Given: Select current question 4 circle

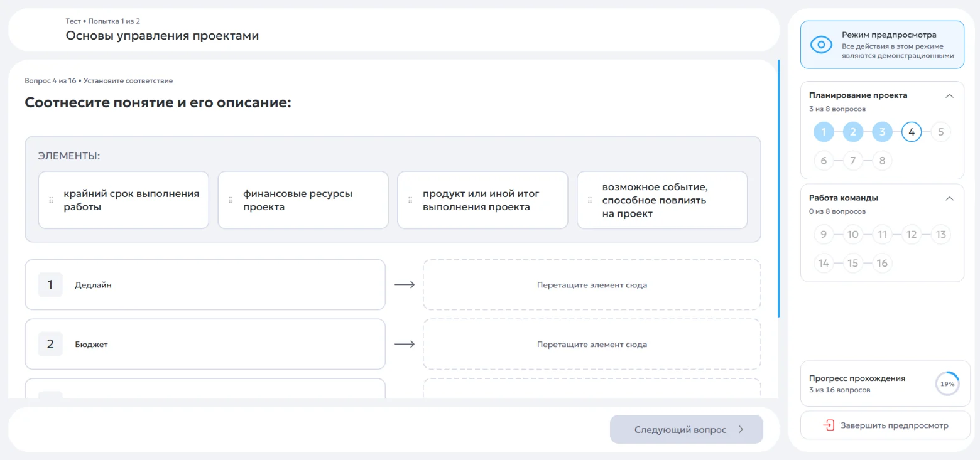Looking at the screenshot, I should coord(912,132).
